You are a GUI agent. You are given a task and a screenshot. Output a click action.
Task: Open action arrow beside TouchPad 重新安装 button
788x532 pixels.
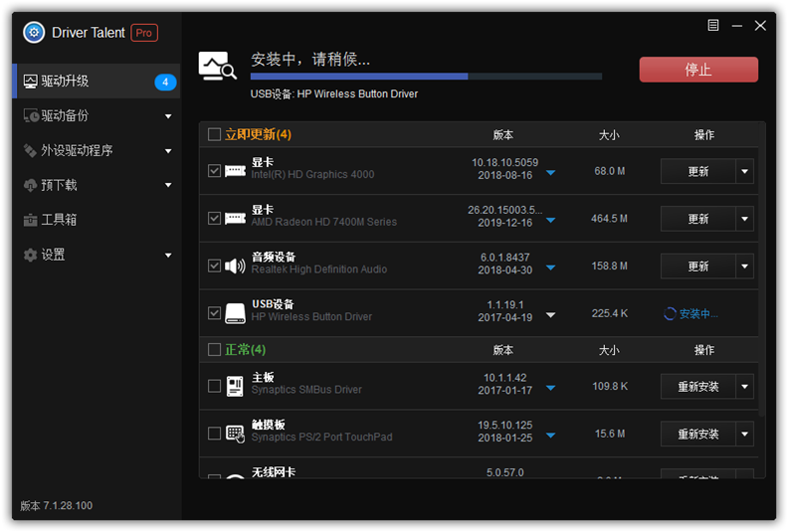click(x=745, y=434)
